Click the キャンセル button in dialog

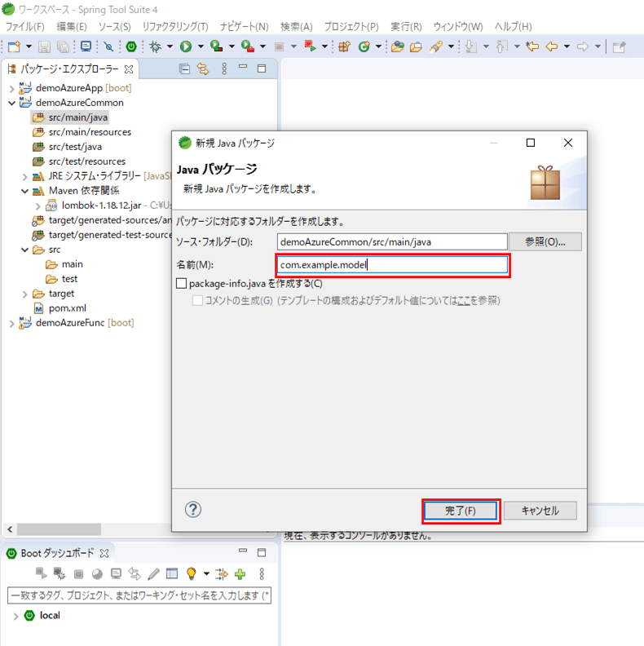pyautogui.click(x=540, y=511)
